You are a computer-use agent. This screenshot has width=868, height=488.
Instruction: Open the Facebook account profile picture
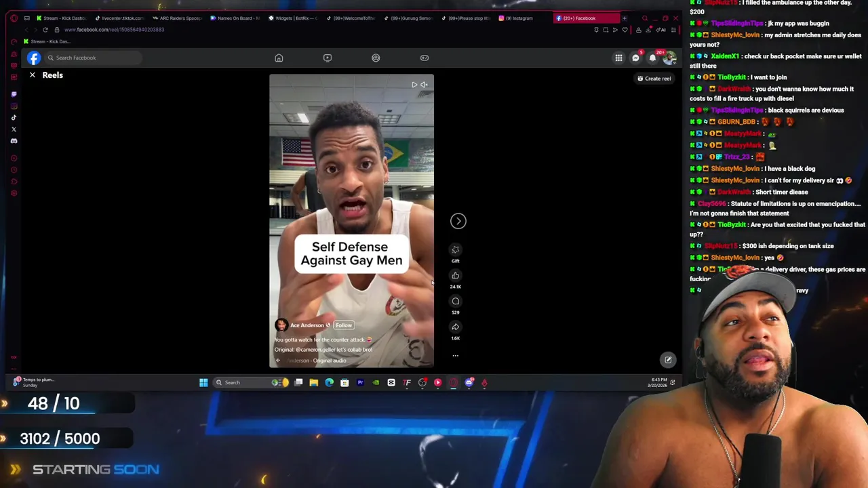(669, 58)
